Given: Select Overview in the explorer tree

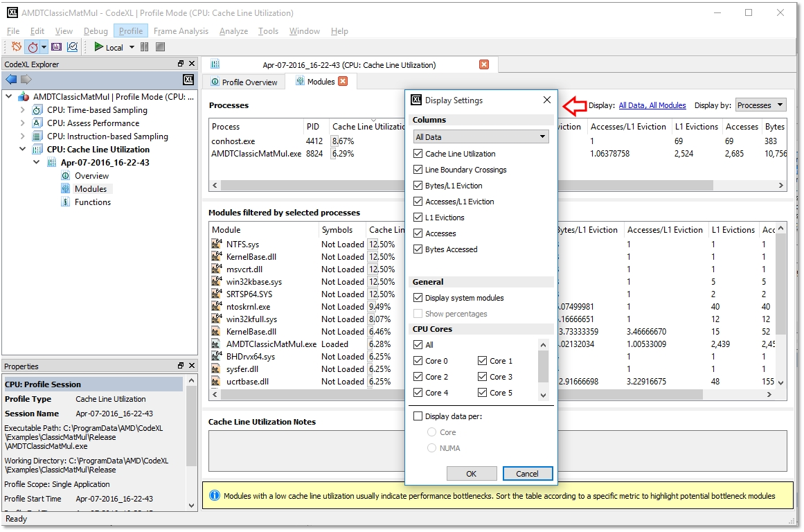Looking at the screenshot, I should point(91,175).
